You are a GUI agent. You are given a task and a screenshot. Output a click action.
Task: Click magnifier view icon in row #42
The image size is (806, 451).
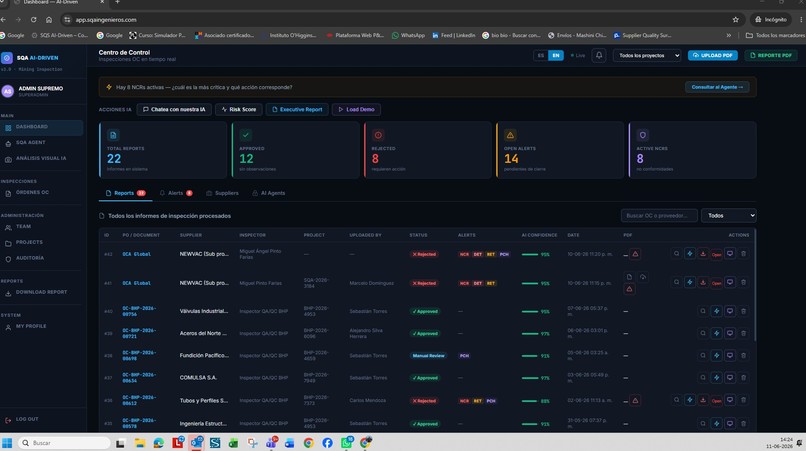click(x=676, y=254)
